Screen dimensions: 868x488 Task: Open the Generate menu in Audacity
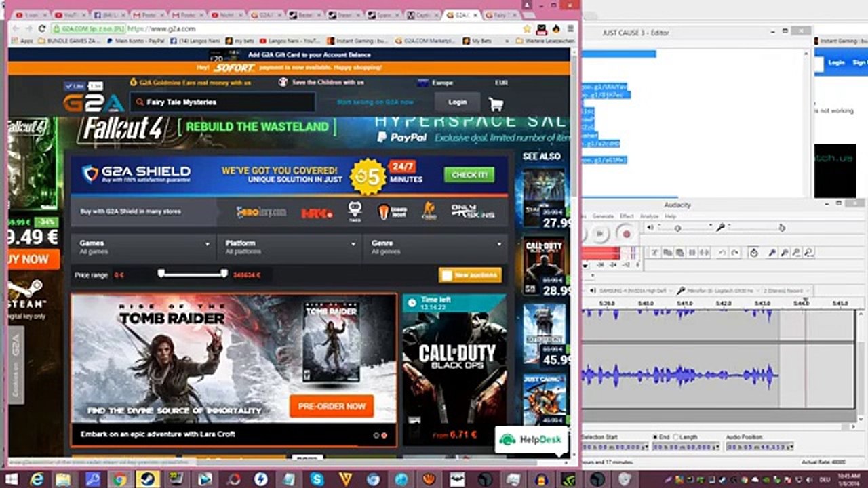click(603, 216)
